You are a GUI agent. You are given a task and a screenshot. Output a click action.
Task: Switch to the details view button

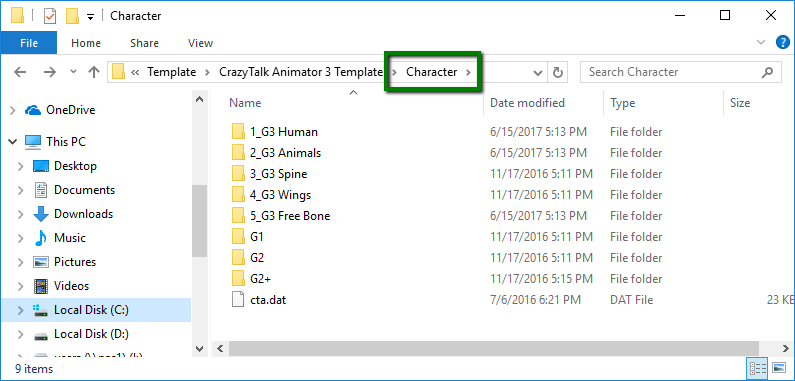pos(757,367)
